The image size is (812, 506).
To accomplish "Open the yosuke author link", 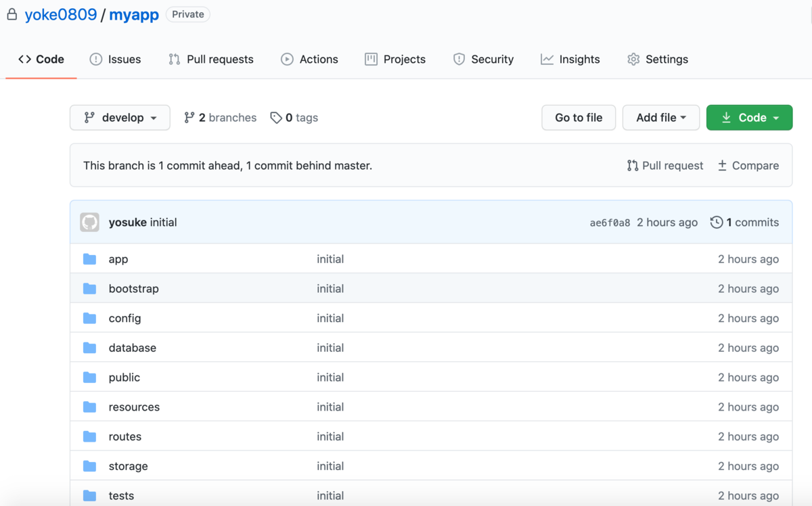I will click(128, 223).
